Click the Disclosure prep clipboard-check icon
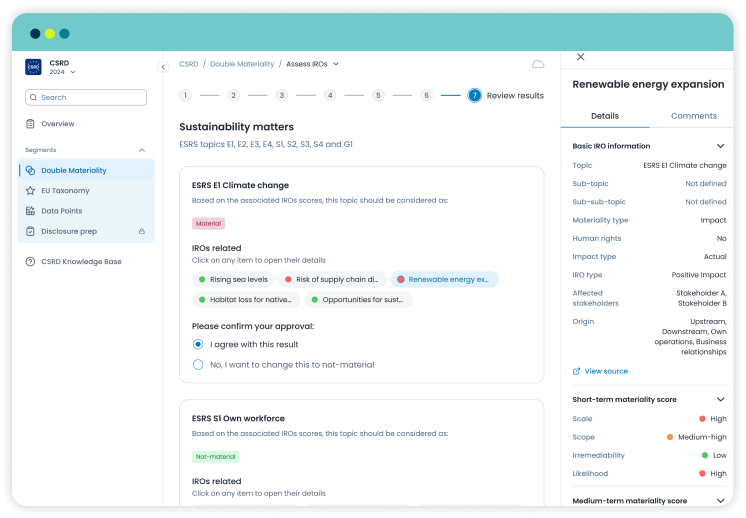The width and height of the screenshot is (746, 518). pos(30,231)
